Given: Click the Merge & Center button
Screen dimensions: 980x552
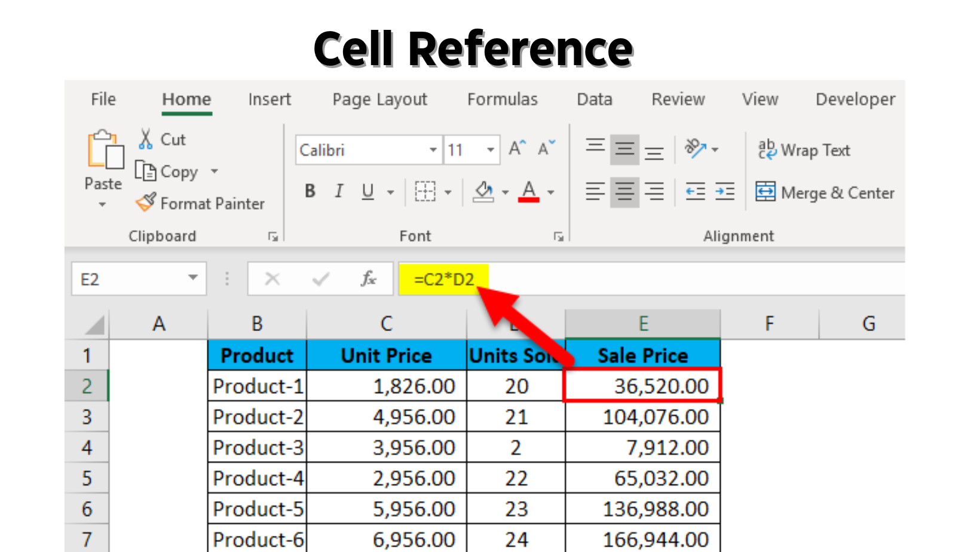Looking at the screenshot, I should click(x=825, y=193).
